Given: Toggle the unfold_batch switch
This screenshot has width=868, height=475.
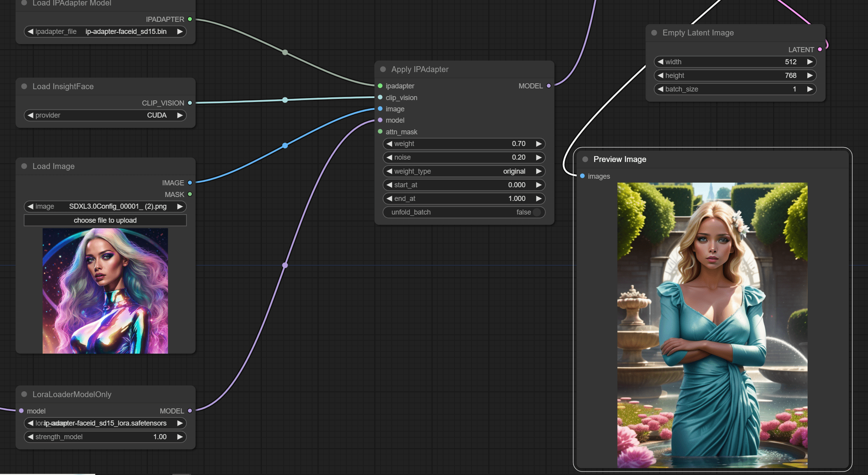Looking at the screenshot, I should (x=537, y=212).
